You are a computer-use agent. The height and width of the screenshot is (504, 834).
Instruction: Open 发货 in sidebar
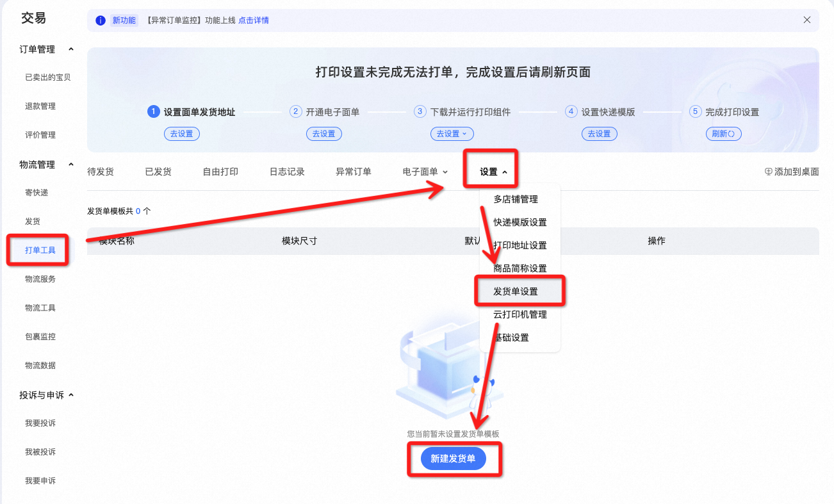point(33,222)
